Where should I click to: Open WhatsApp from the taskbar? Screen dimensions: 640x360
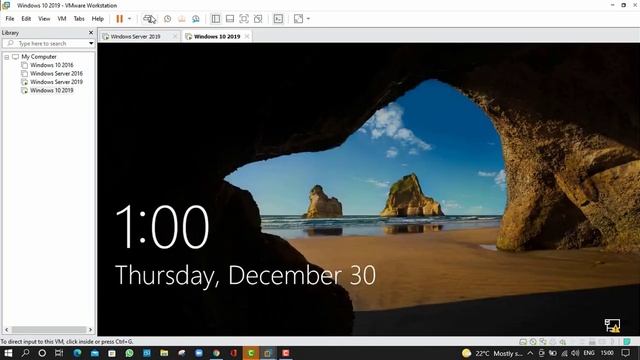point(129,353)
